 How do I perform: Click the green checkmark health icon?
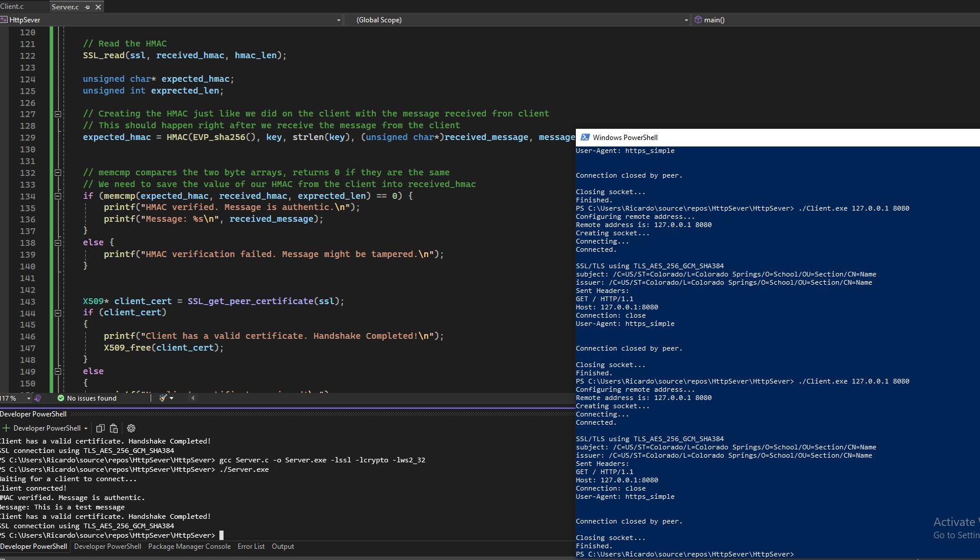coord(61,398)
